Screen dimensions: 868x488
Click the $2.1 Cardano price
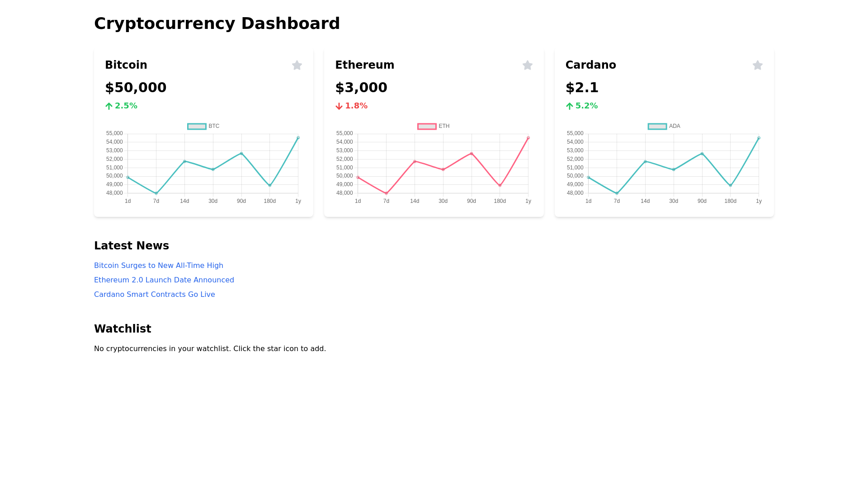pos(582,88)
